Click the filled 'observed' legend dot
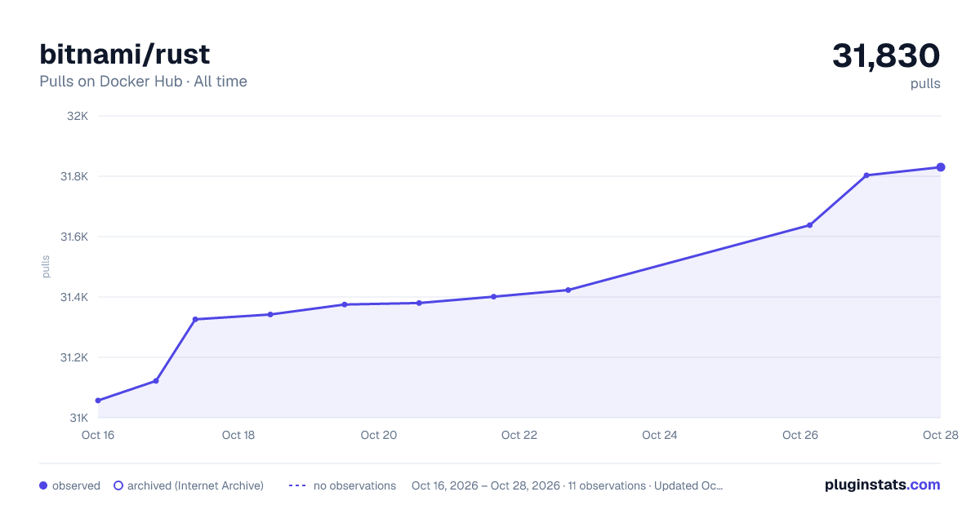 43,485
